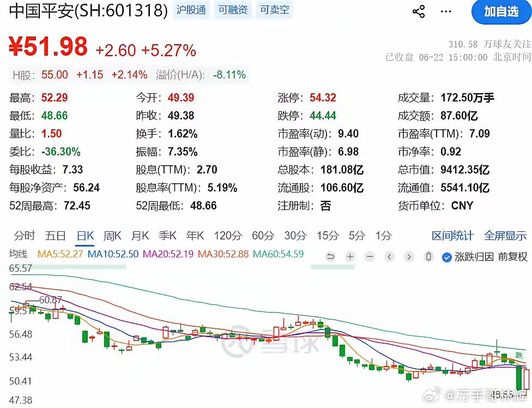Move chart left with left arrow
Screen dimensions: 532x408
[x=390, y=256]
